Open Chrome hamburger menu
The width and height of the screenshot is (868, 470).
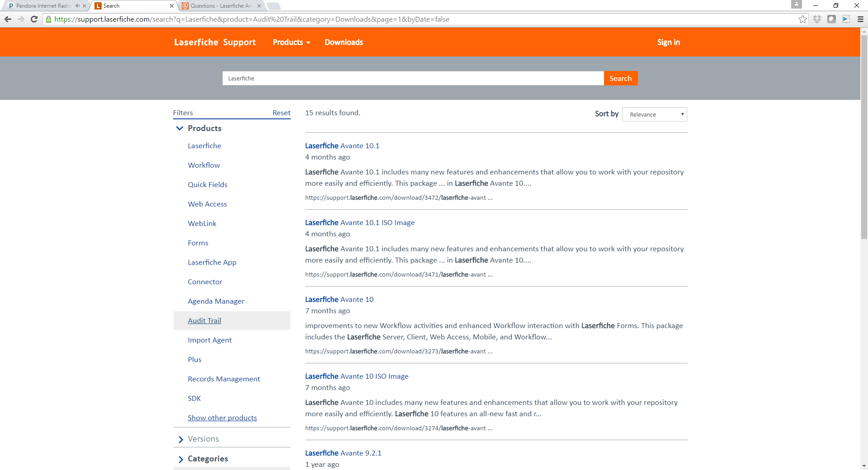(x=860, y=19)
